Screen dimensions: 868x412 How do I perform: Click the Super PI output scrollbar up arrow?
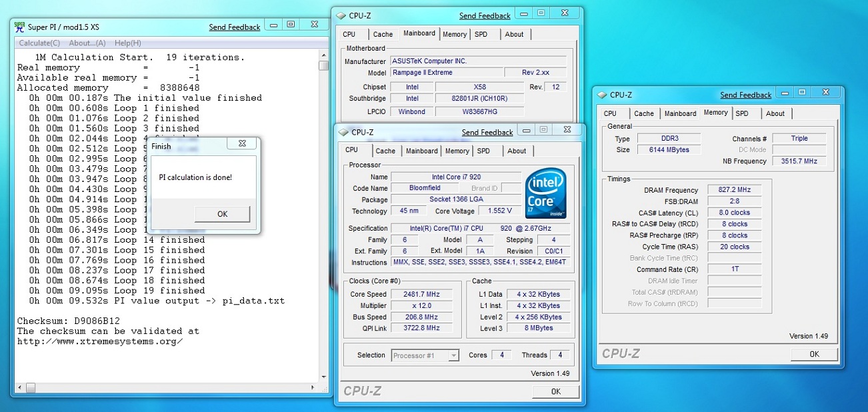[x=323, y=55]
